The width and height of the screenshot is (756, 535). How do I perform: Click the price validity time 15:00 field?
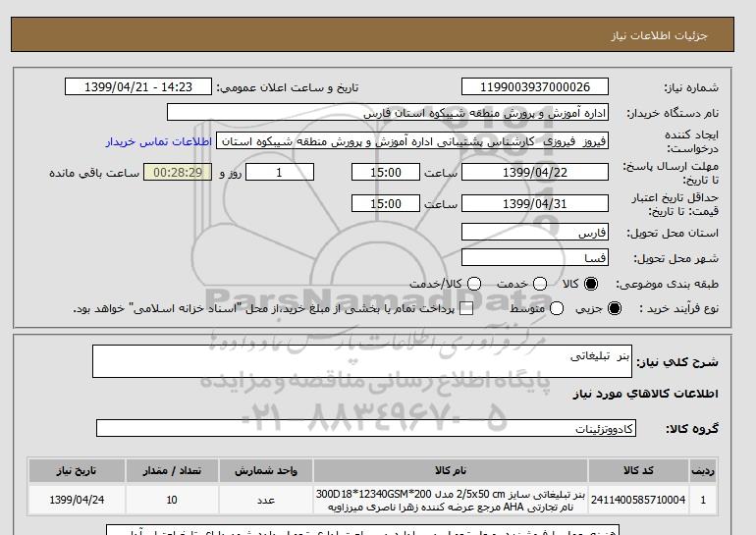click(x=386, y=203)
